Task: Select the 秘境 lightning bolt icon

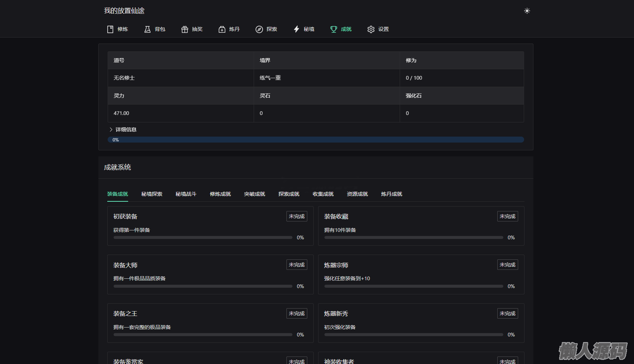Action: click(297, 29)
